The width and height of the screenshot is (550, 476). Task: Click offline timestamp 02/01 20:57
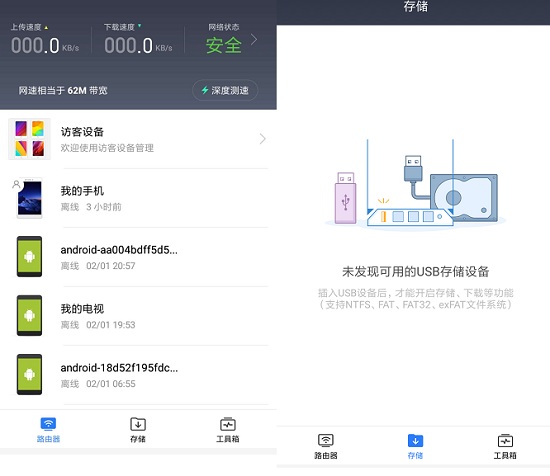tap(110, 266)
